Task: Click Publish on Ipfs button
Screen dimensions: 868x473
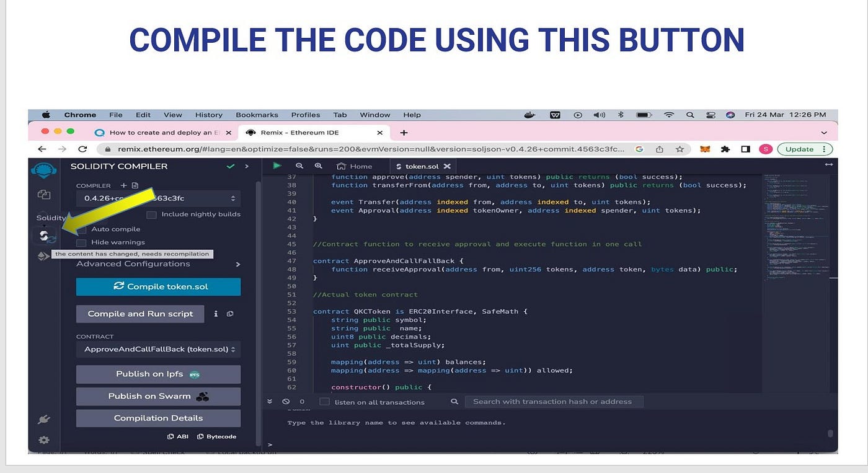Action: point(158,374)
